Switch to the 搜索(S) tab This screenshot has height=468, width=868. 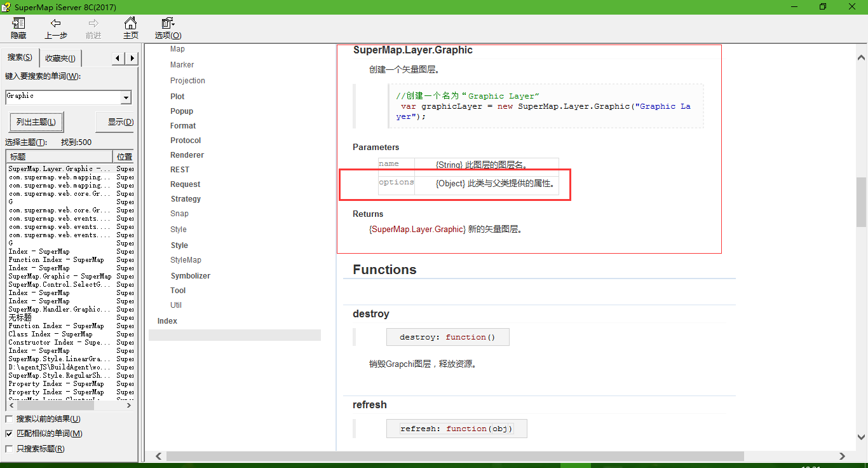20,57
